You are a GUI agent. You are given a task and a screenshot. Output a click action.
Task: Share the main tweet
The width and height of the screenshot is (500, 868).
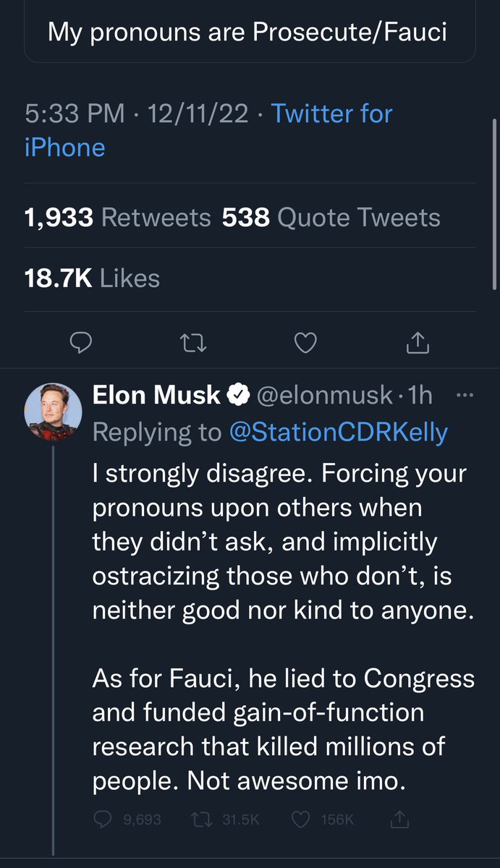[x=418, y=344]
